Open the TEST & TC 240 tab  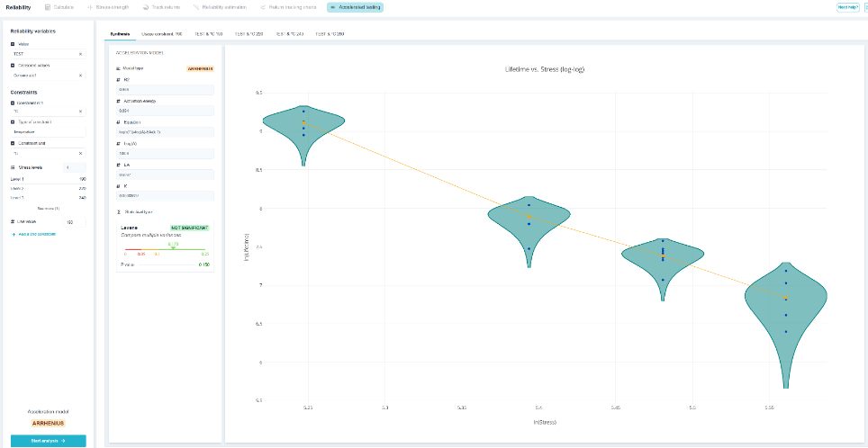pyautogui.click(x=289, y=34)
